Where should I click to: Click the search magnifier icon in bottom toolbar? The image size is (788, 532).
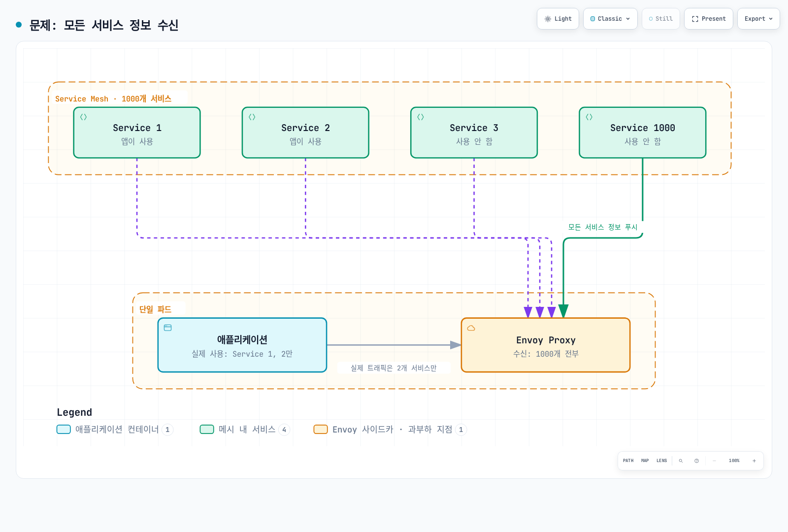click(681, 461)
